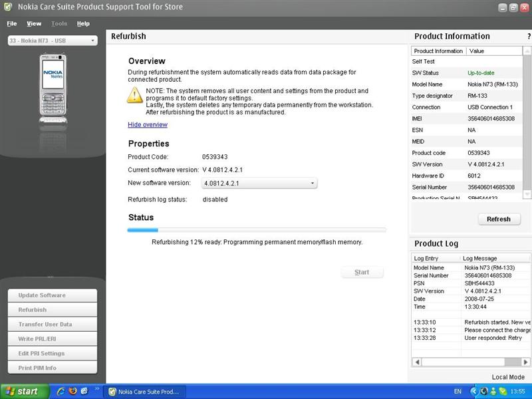Open the View menu
Viewport: 532px width, 399px height.
(34, 23)
